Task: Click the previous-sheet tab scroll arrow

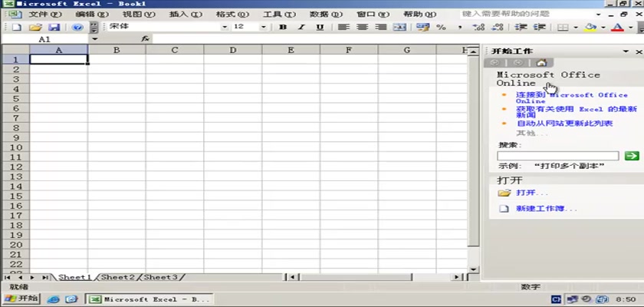Action: (x=20, y=277)
